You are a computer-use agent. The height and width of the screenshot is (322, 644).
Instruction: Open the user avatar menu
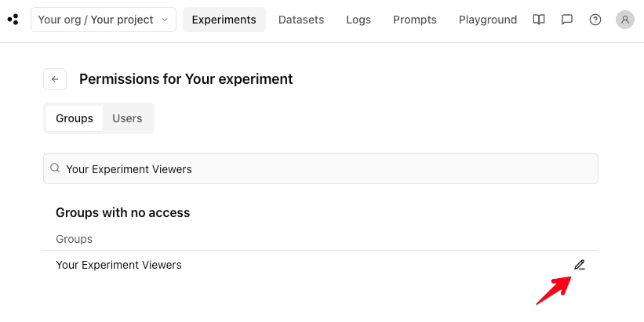pyautogui.click(x=625, y=20)
